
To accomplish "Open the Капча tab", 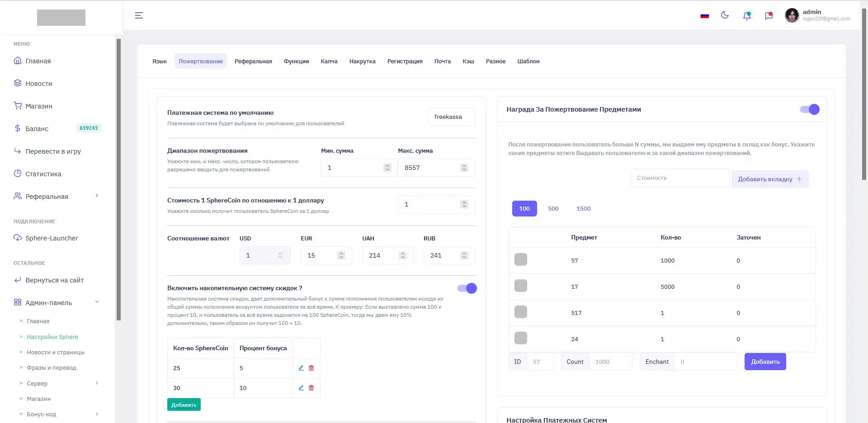I will click(x=329, y=61).
